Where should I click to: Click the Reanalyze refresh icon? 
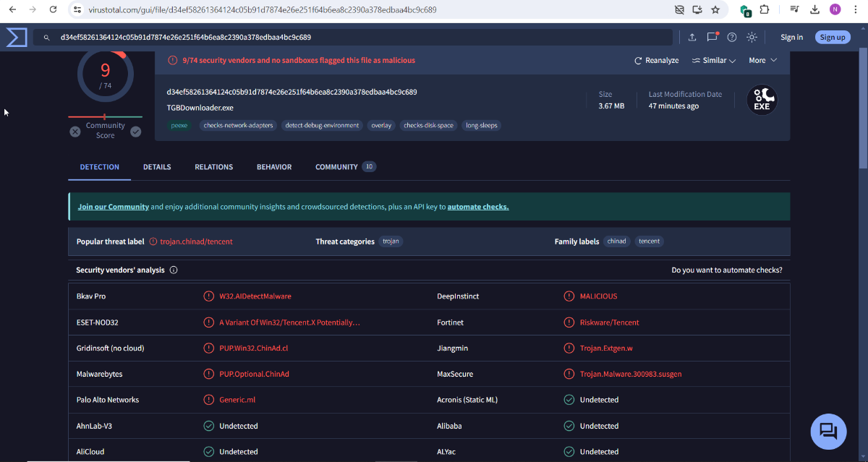point(638,61)
